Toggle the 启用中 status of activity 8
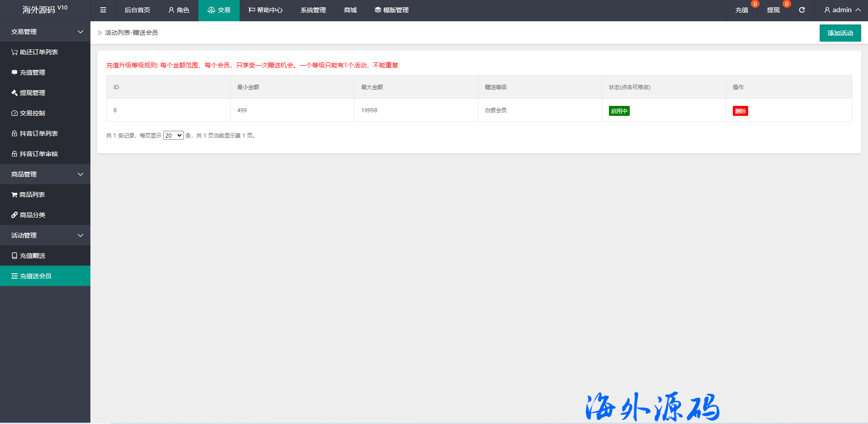 click(619, 111)
